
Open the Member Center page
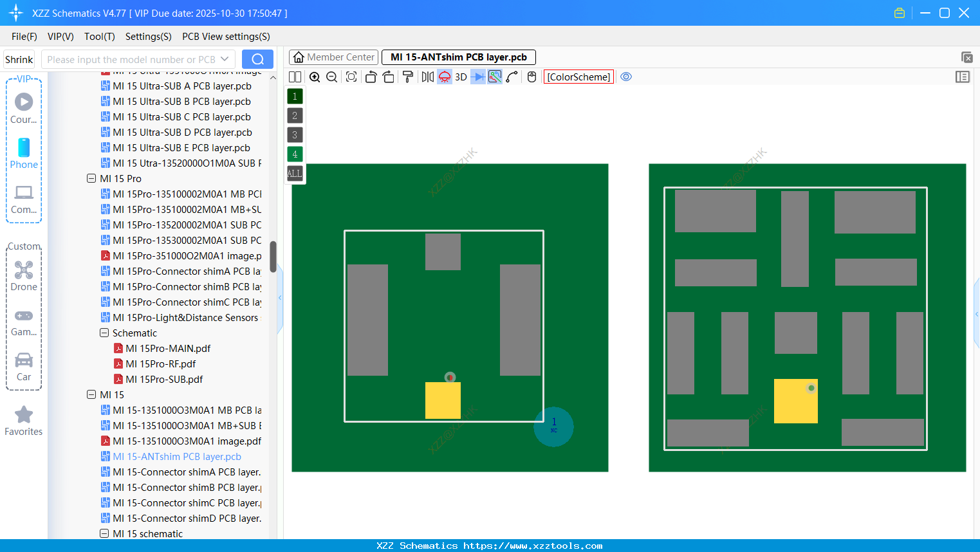[333, 57]
